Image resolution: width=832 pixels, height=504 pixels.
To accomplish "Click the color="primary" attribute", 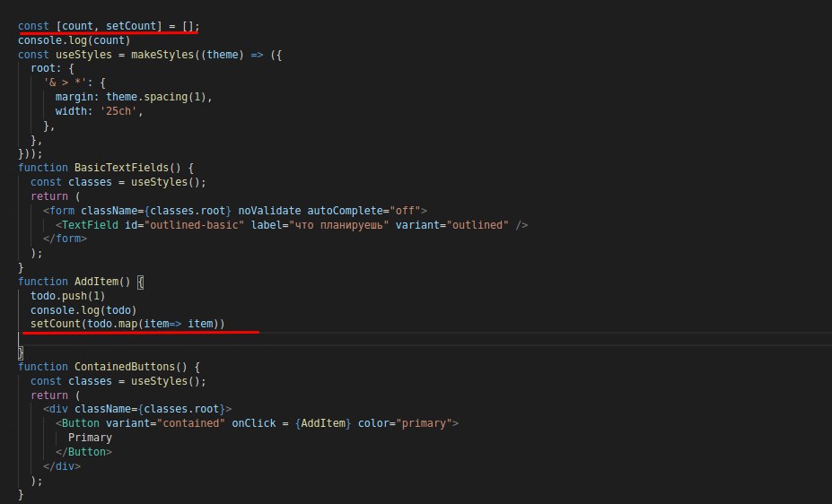I will (405, 423).
